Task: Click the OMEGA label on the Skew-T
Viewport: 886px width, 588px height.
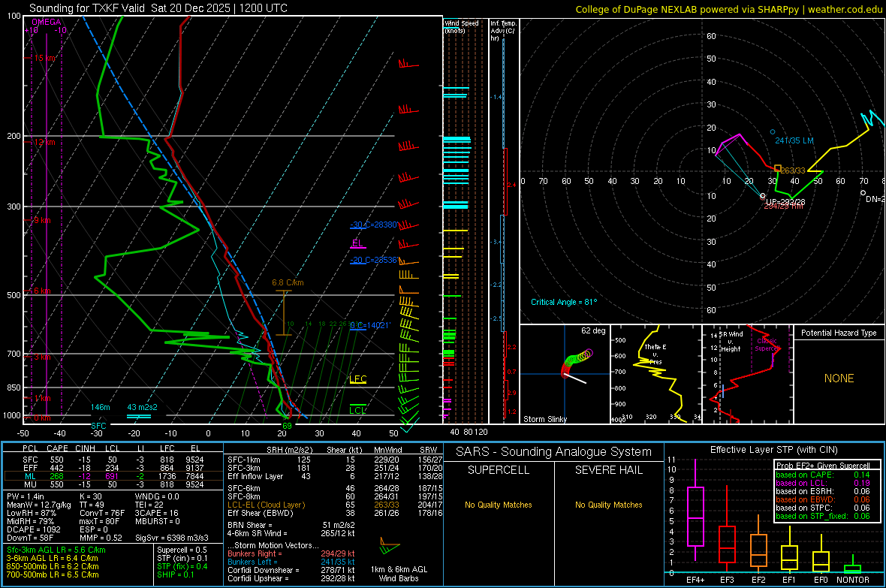Action: click(x=47, y=22)
